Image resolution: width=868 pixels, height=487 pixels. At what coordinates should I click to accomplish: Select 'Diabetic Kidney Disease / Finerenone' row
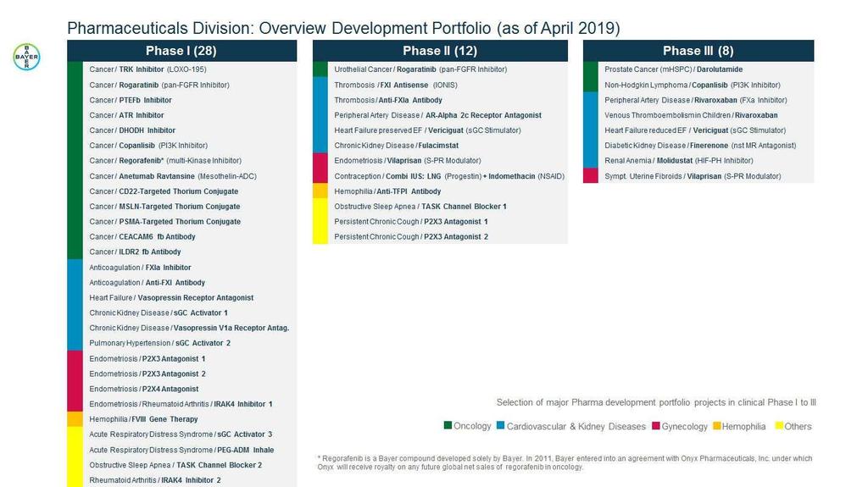(x=698, y=146)
